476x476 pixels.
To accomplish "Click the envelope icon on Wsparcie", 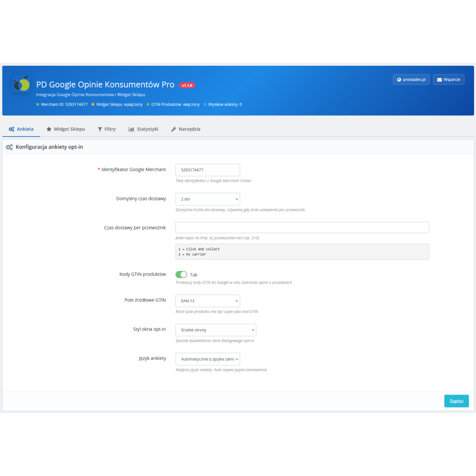I will click(439, 79).
